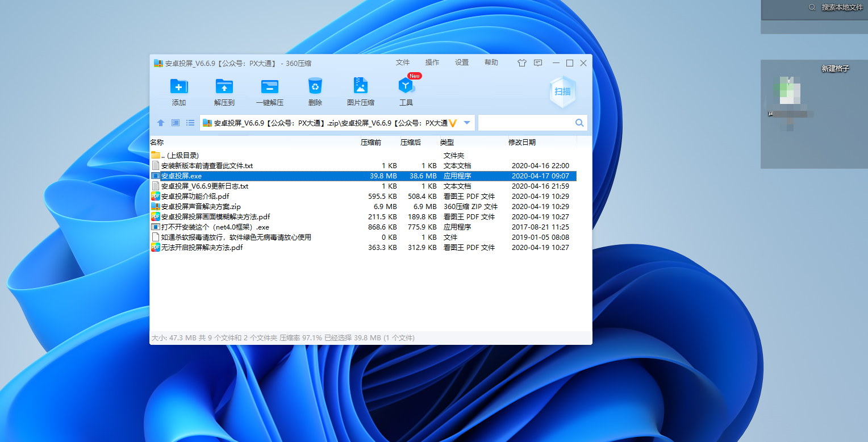Click the archive path address field

[x=337, y=123]
